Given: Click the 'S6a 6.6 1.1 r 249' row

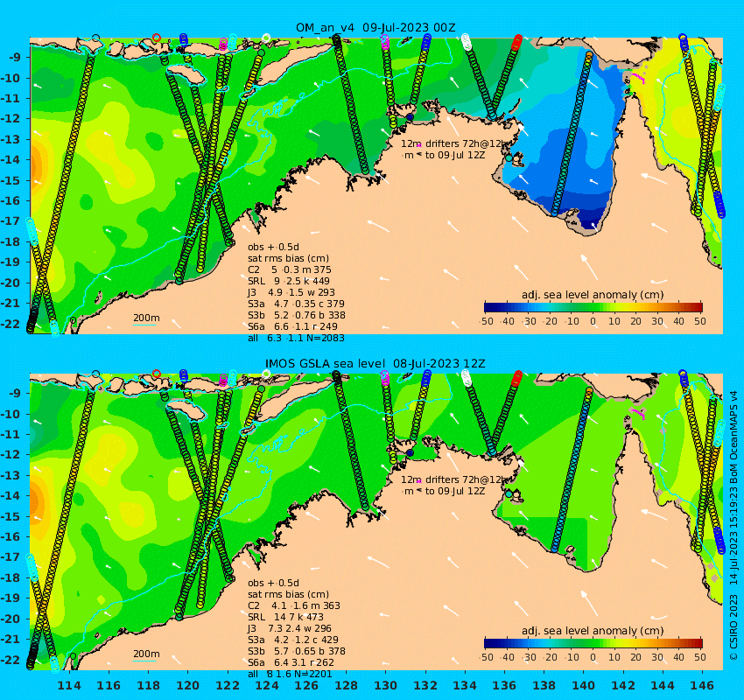Looking at the screenshot, I should click(292, 326).
